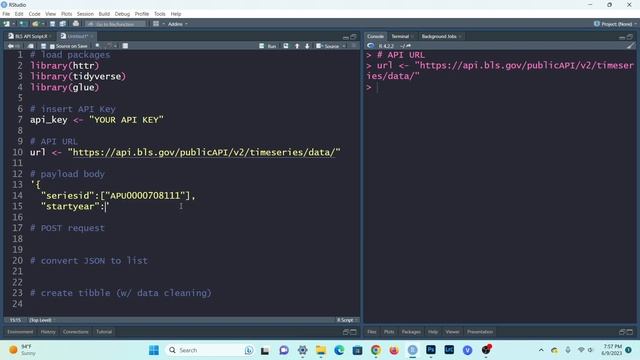Viewport: 640px width, 360px height.
Task: Maximize the source editor pane
Action: pos(353,37)
